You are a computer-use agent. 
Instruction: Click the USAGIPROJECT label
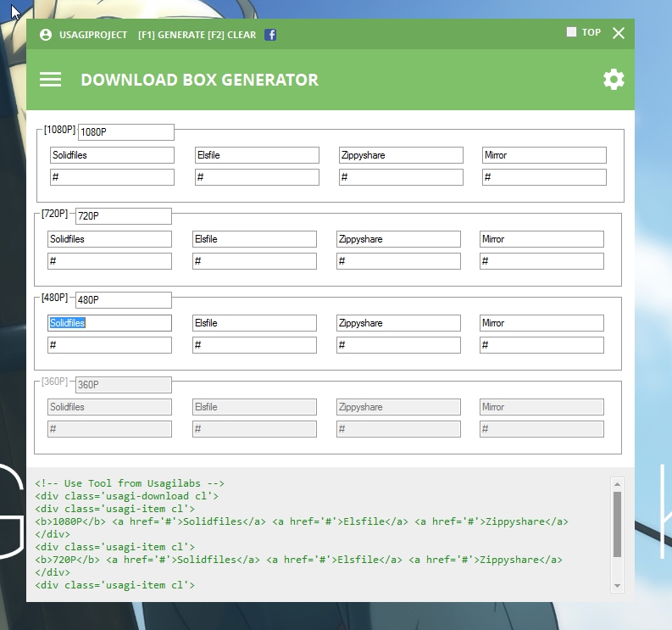tap(93, 35)
